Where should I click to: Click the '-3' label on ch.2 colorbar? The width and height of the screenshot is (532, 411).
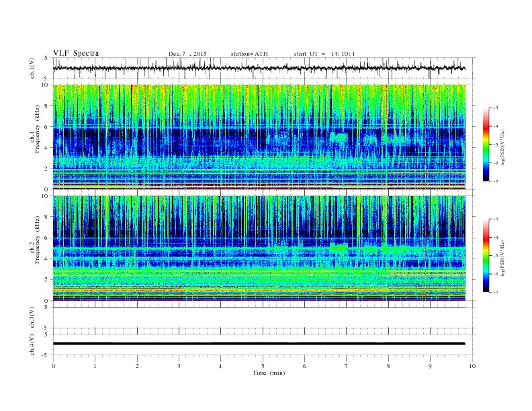pos(495,219)
